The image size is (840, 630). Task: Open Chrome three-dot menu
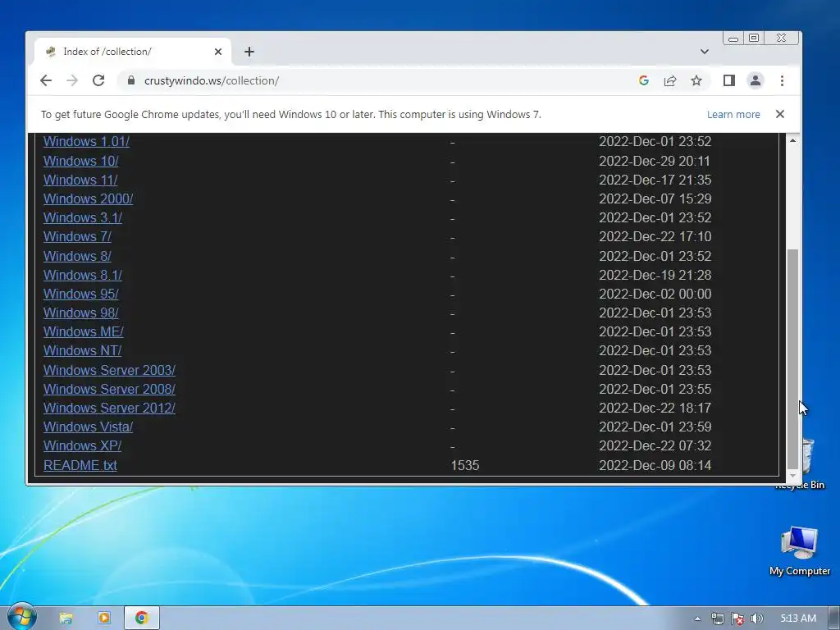click(x=782, y=80)
